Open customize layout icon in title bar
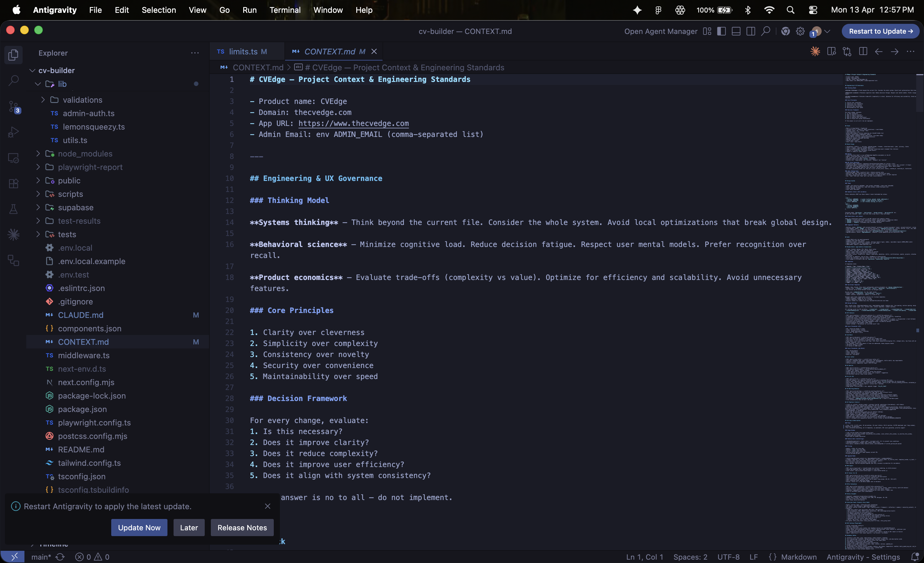 pos(707,31)
